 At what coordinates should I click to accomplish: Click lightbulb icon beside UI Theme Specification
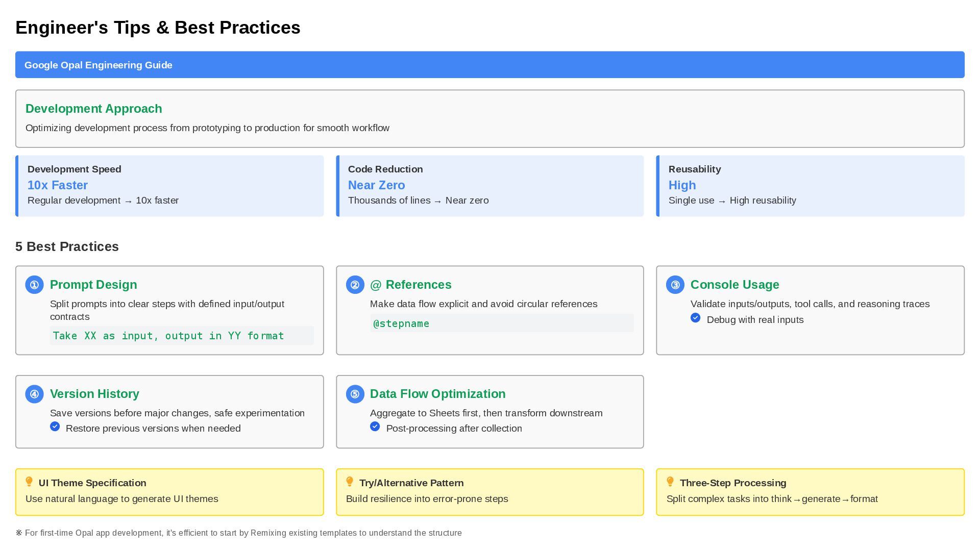click(29, 482)
